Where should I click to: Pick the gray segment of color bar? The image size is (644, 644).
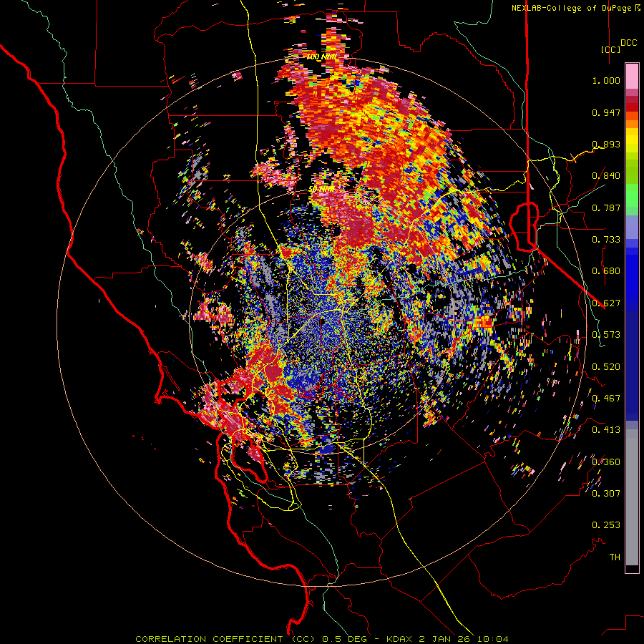coord(632,497)
